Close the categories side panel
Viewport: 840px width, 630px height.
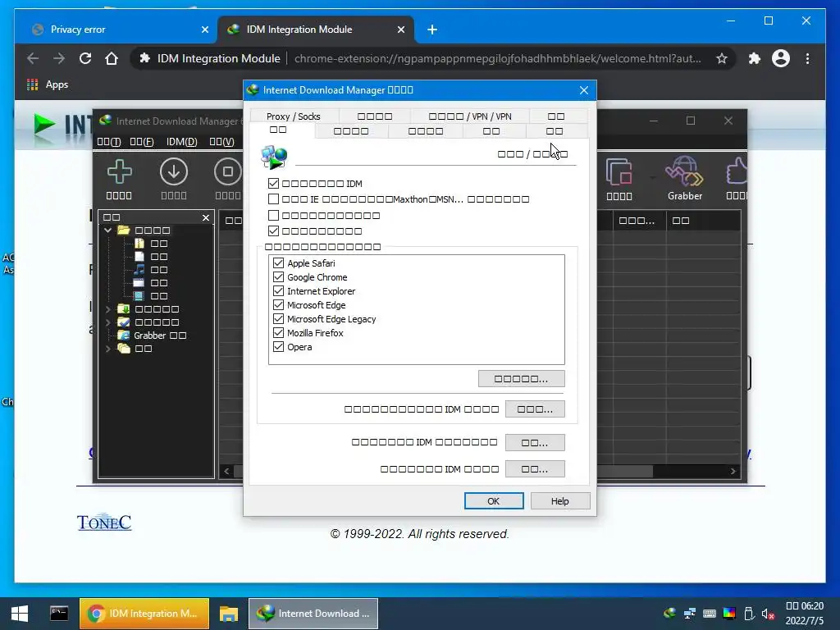point(206,217)
